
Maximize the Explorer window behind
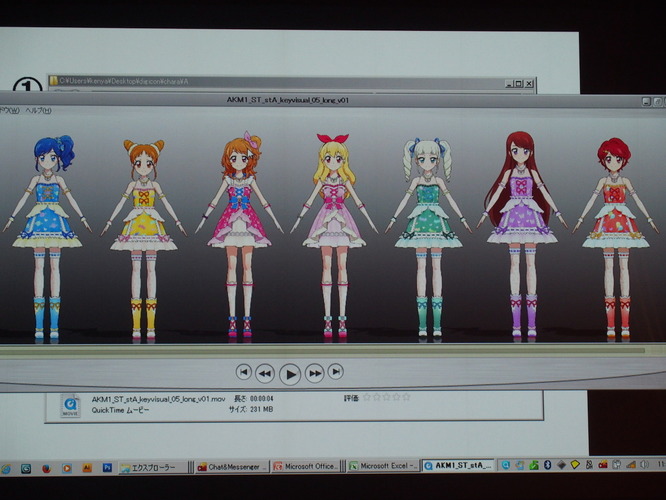click(519, 84)
